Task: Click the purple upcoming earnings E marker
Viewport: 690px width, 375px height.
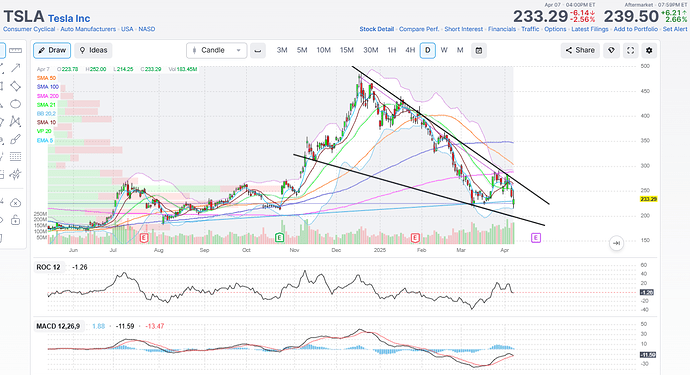Action: pos(536,238)
